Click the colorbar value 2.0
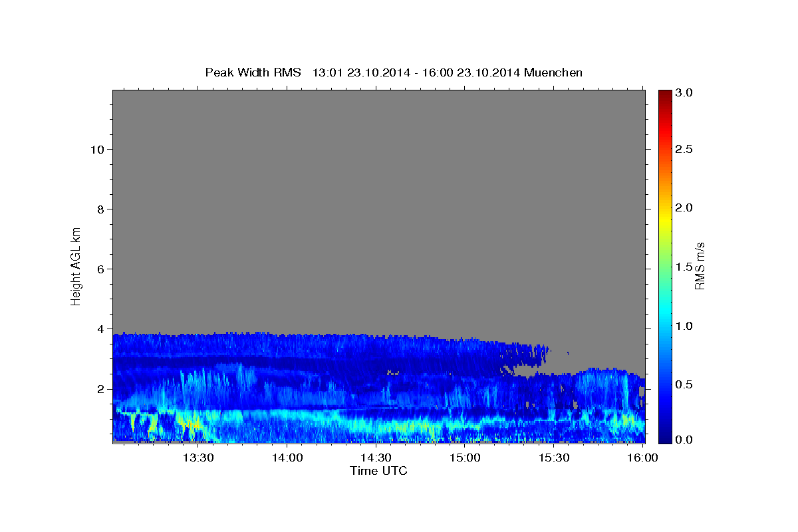 tap(684, 208)
